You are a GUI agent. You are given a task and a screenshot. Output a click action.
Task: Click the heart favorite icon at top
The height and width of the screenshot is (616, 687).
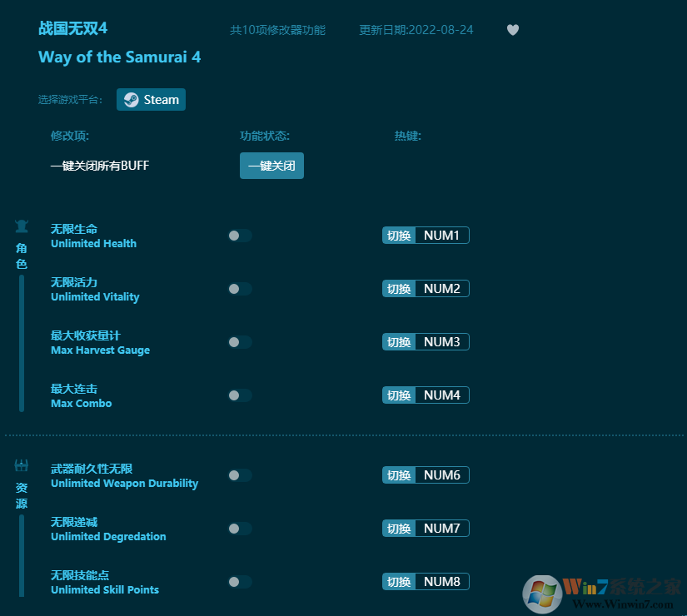[513, 29]
